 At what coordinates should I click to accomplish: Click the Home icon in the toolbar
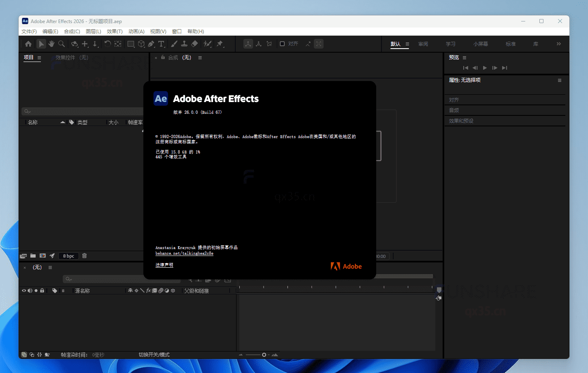tap(28, 44)
